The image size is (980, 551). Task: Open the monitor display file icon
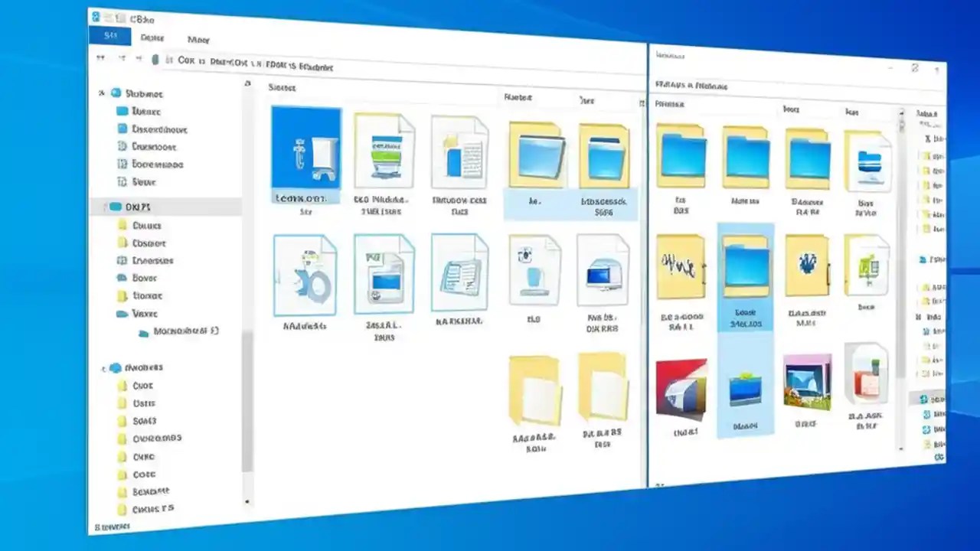tap(604, 269)
